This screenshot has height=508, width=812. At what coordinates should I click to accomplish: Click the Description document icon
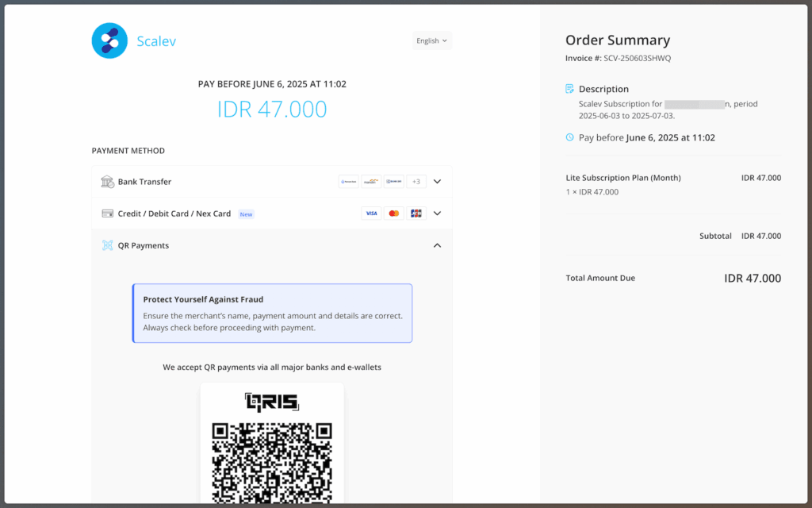569,89
